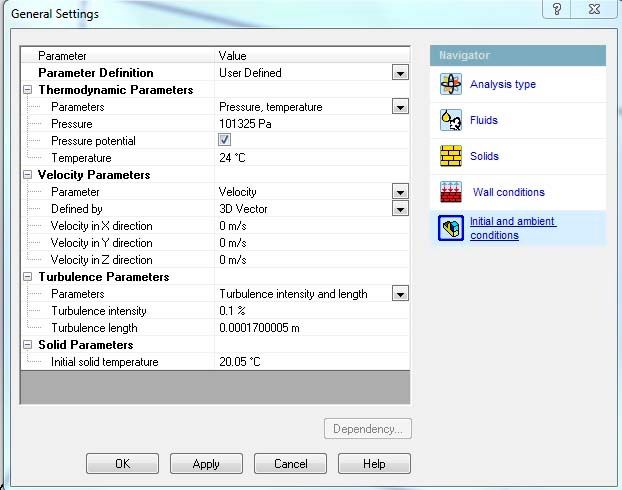Select the Initial solid temperature row label
Screen dimensions: 622x490
[x=105, y=362]
